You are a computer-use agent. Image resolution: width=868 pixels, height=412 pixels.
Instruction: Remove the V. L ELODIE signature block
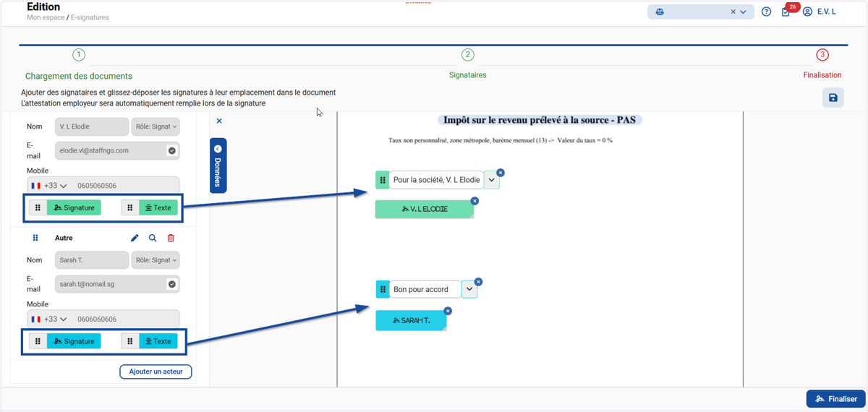click(475, 201)
